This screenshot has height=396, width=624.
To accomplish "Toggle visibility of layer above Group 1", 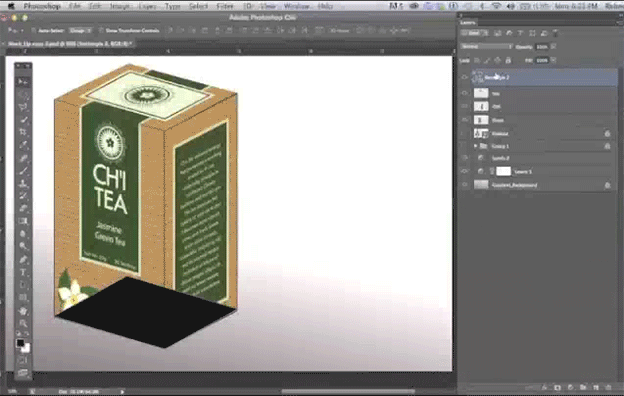I will tap(464, 133).
